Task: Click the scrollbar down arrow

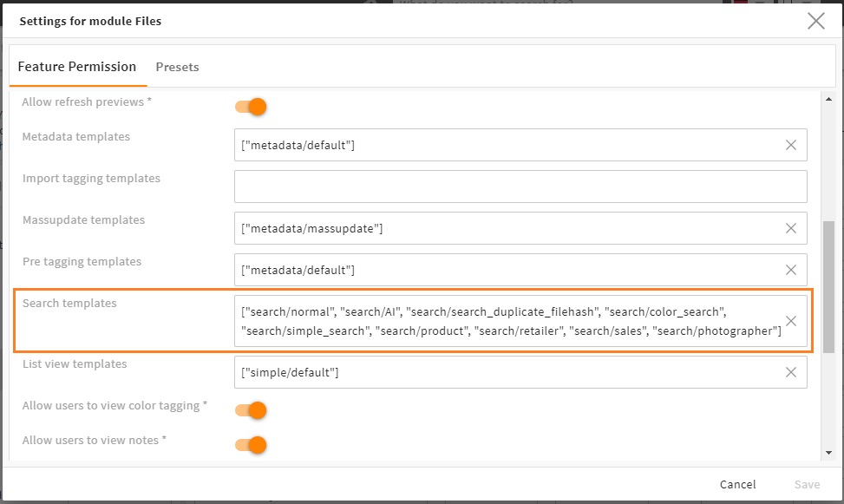Action: coord(828,453)
